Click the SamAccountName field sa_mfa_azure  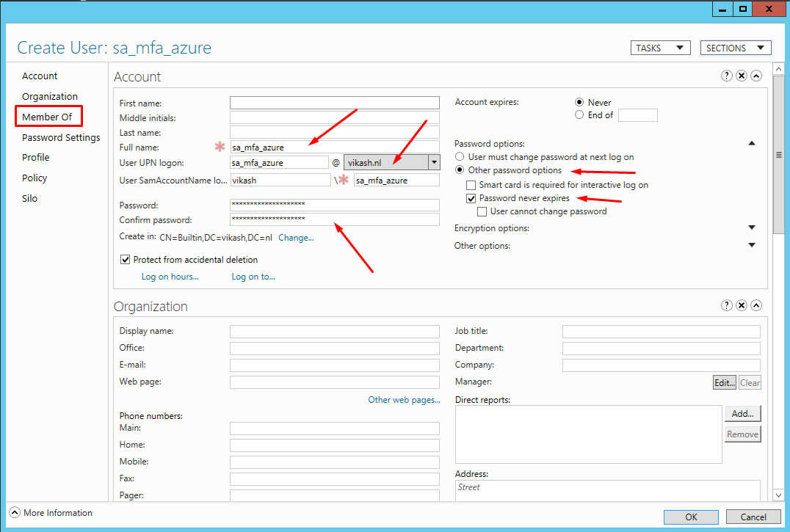pos(396,180)
